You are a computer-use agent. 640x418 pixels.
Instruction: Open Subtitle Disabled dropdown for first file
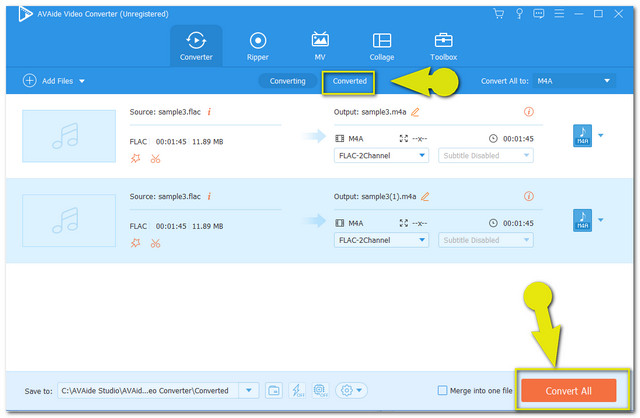point(486,156)
